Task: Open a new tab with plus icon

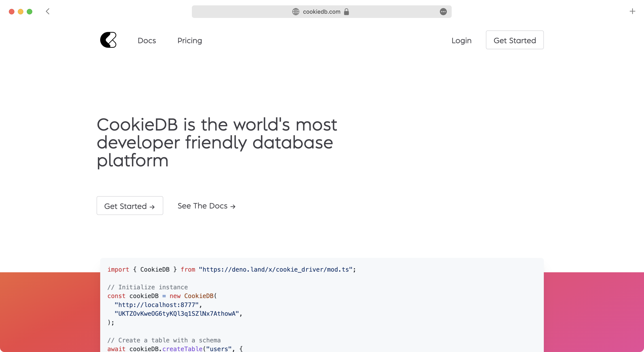Action: coord(632,11)
